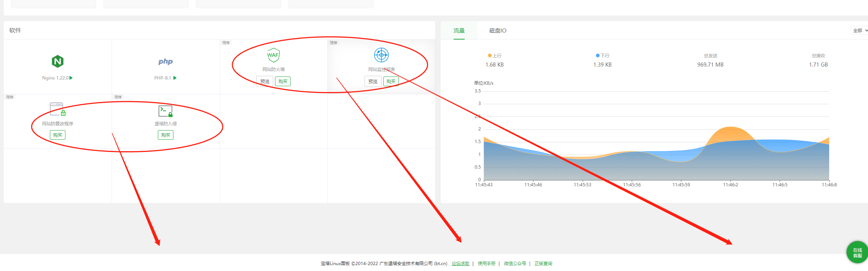The image size is (868, 271).
Task: Click the 堡塔防入侵 terminal lock icon
Action: click(x=166, y=111)
